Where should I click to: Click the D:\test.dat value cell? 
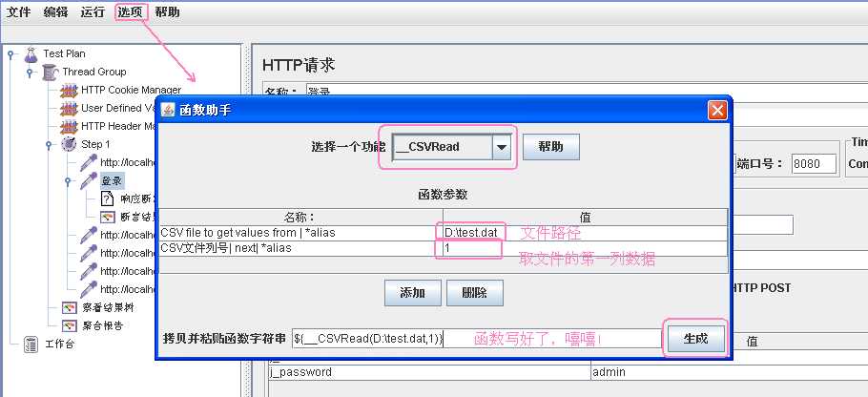tap(585, 233)
